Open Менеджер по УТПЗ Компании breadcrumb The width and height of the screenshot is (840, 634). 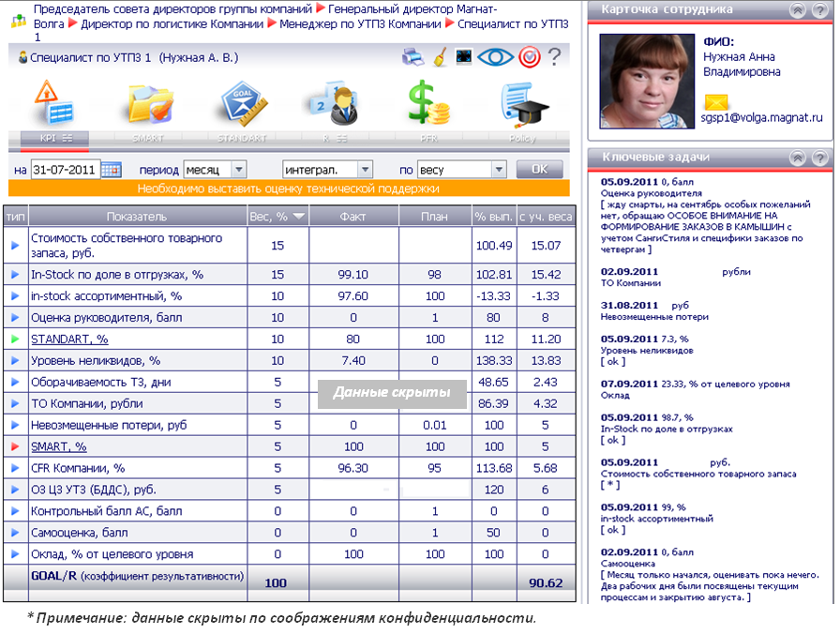360,24
